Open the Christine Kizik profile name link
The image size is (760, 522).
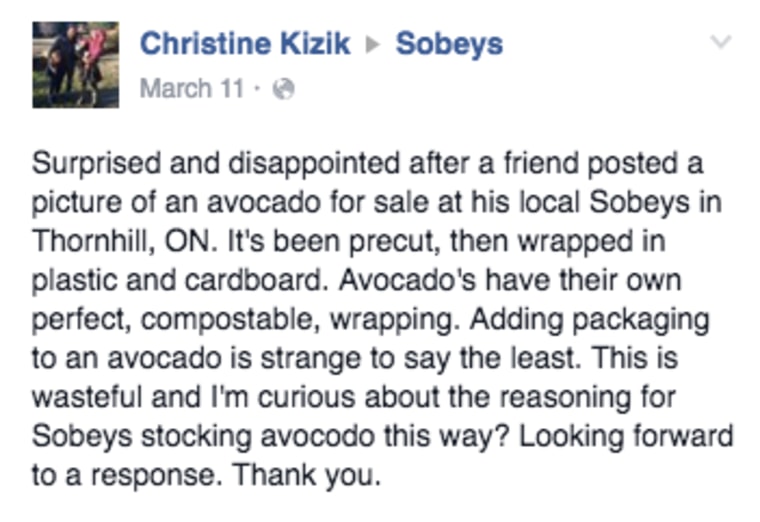pyautogui.click(x=245, y=44)
